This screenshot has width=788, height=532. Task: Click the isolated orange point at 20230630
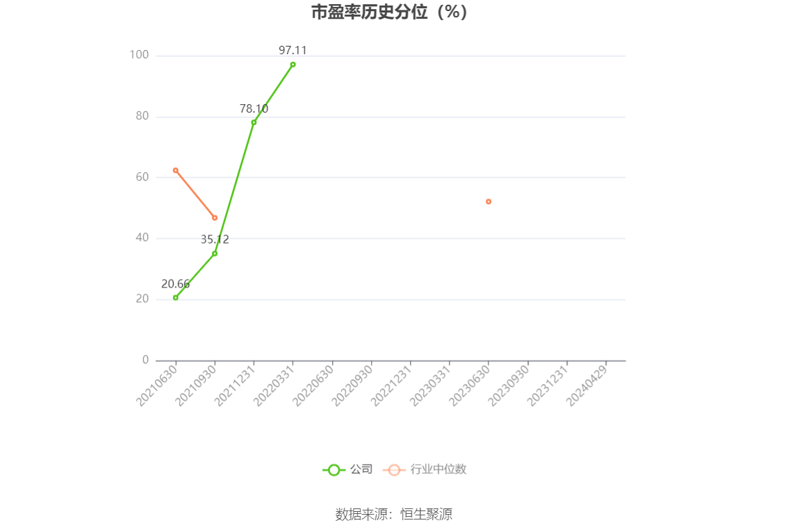pos(489,201)
